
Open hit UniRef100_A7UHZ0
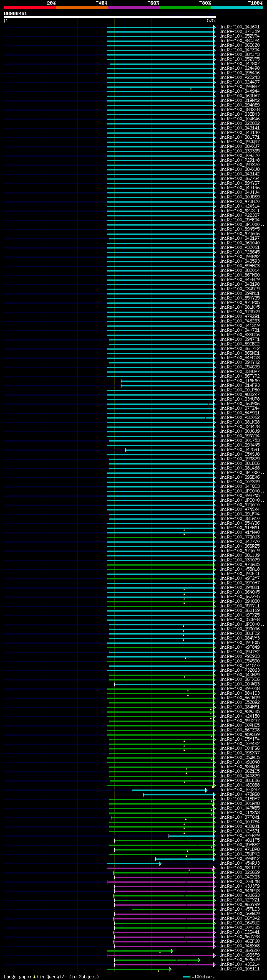239,202
